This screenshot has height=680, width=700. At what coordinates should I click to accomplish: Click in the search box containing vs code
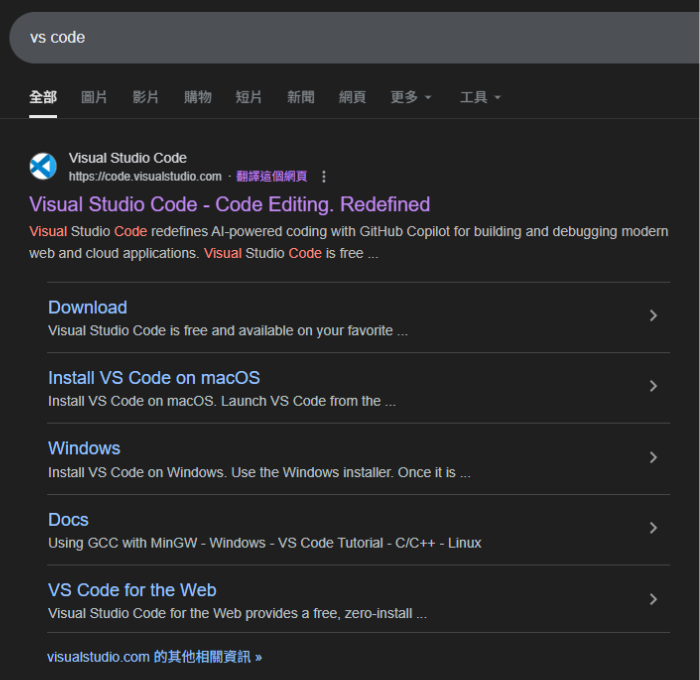pos(354,38)
